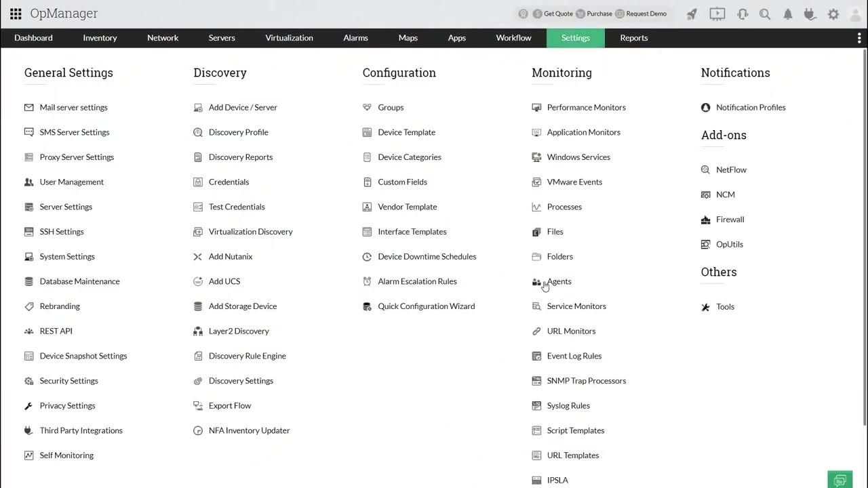Open Interface Templates
Image resolution: width=868 pixels, height=488 pixels.
[412, 232]
